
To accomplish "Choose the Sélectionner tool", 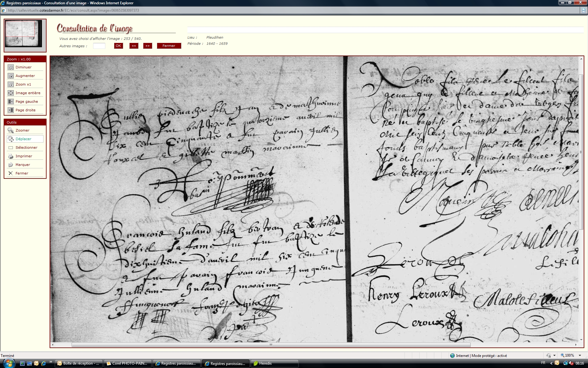I will point(26,148).
